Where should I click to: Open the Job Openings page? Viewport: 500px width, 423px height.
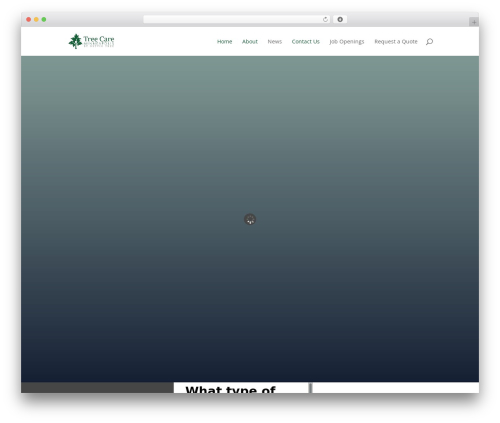pyautogui.click(x=347, y=42)
